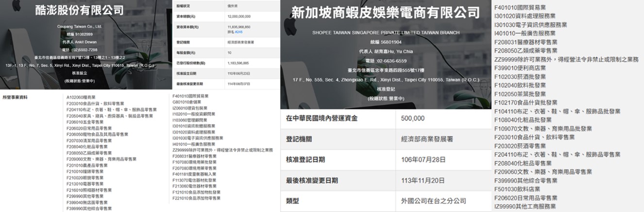Click the 外國公司在台之分公司 type value
Image resolution: width=644 pixels, height=212 pixels.
(x=433, y=201)
